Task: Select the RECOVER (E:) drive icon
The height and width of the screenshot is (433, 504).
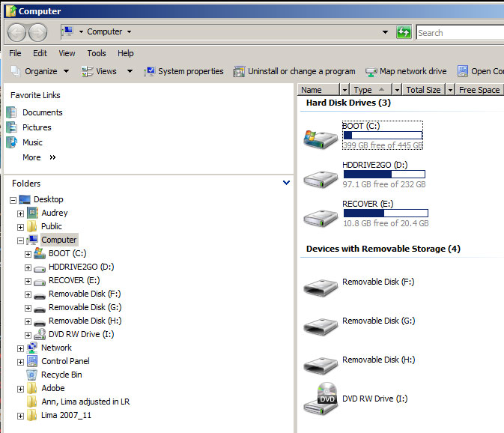Action: pos(321,216)
